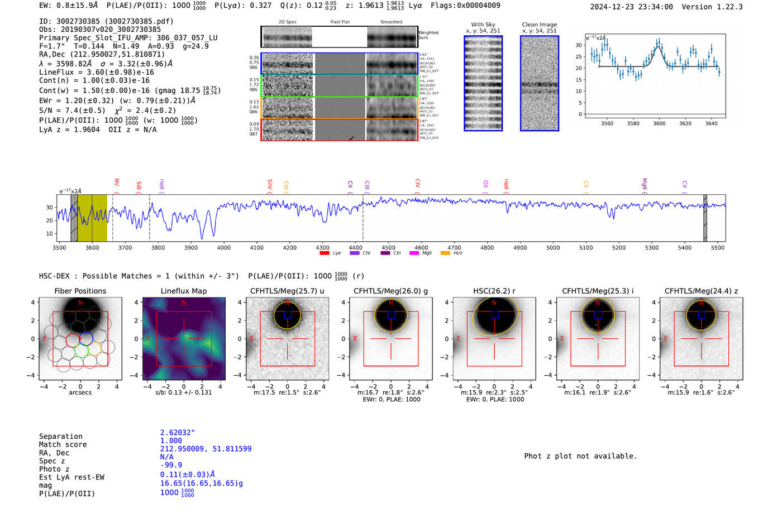The image size is (782, 532).
Task: Click the 'Cont(n) = 1.00(±0.03)e-16' line
Action: [x=94, y=80]
